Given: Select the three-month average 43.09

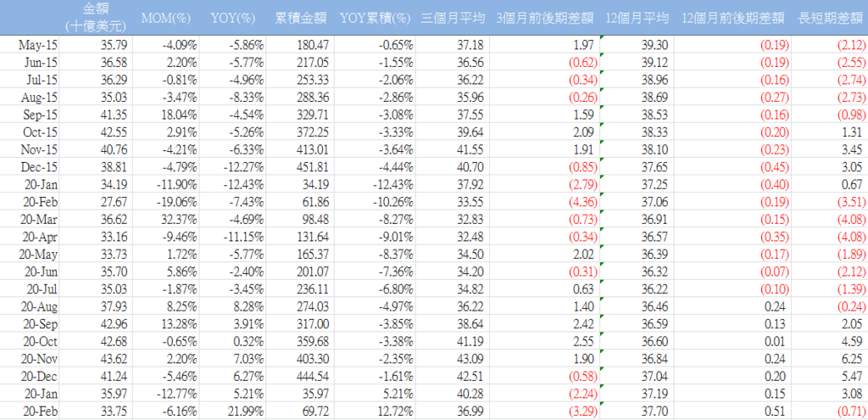Looking at the screenshot, I should click(468, 359).
